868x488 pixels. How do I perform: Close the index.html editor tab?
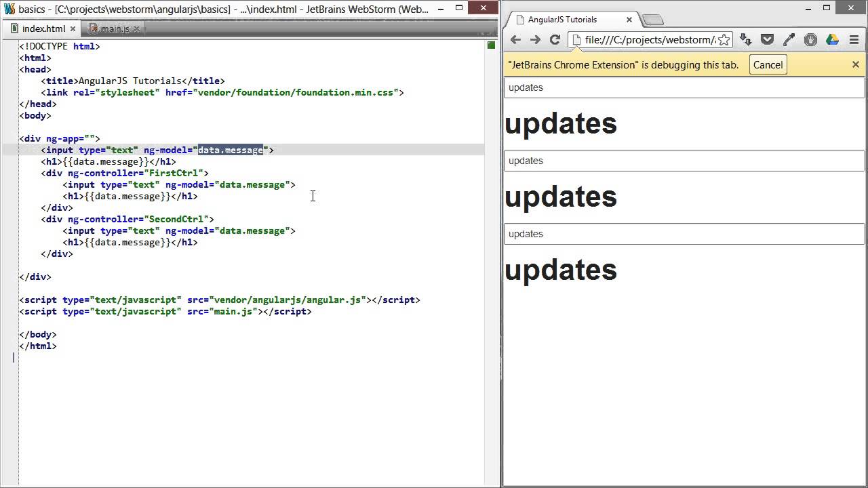point(73,29)
